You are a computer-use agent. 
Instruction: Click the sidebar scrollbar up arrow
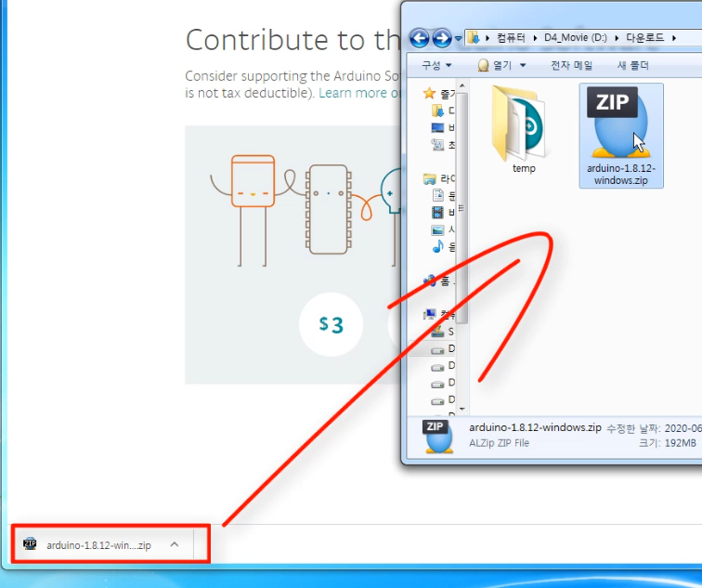[x=462, y=85]
